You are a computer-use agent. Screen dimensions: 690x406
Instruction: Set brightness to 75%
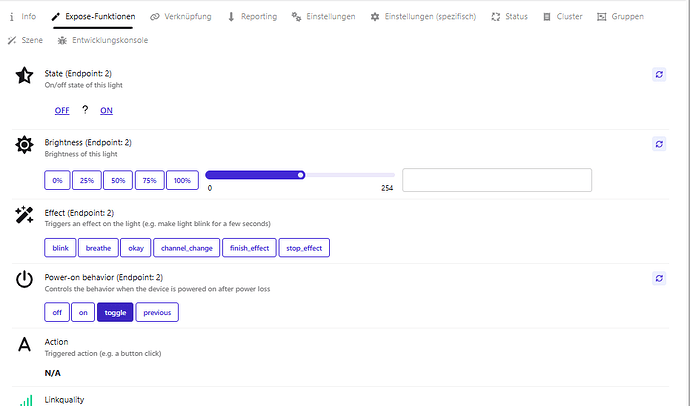150,180
